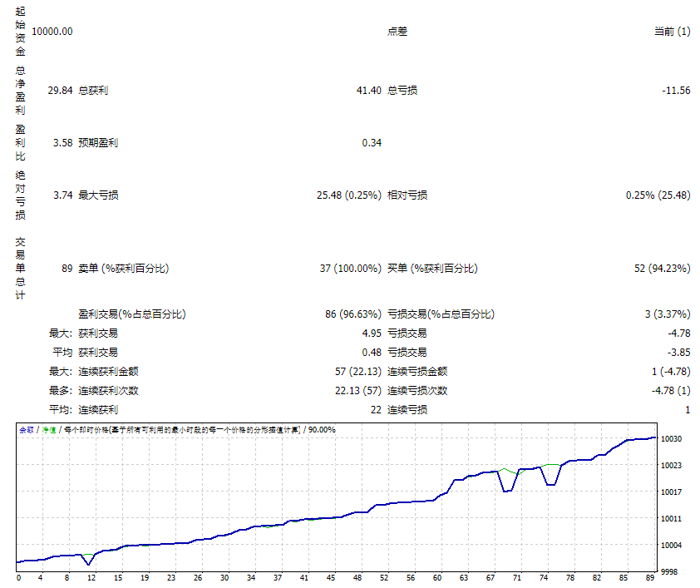Click the 总获利 value 41.40
700x588 pixels.
tap(369, 90)
